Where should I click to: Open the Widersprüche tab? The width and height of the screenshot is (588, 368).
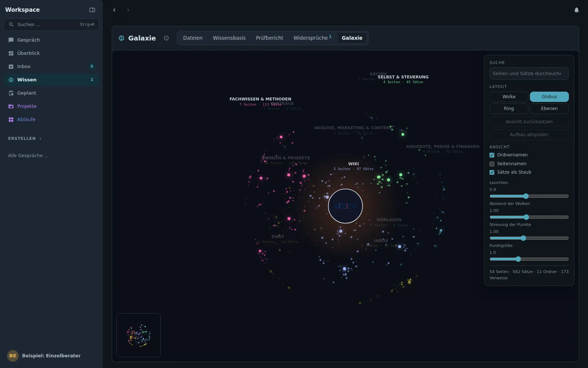click(x=312, y=38)
